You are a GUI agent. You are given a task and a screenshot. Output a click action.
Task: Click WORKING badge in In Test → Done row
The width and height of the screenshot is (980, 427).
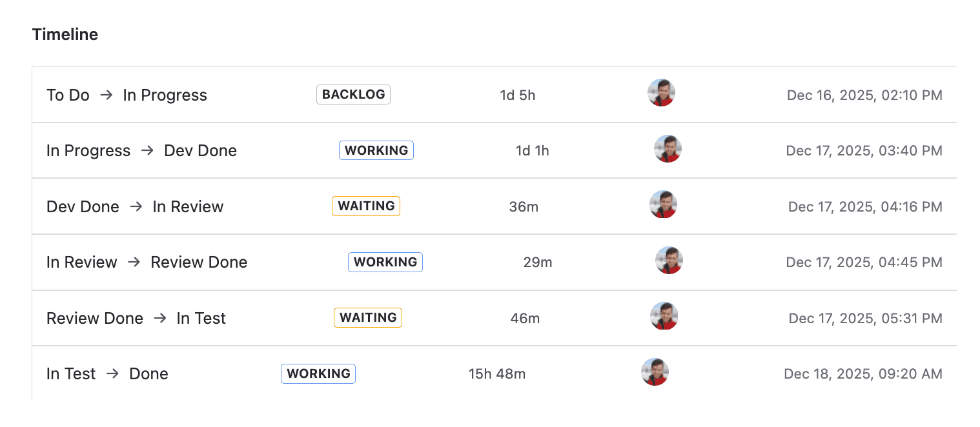pyautogui.click(x=318, y=374)
